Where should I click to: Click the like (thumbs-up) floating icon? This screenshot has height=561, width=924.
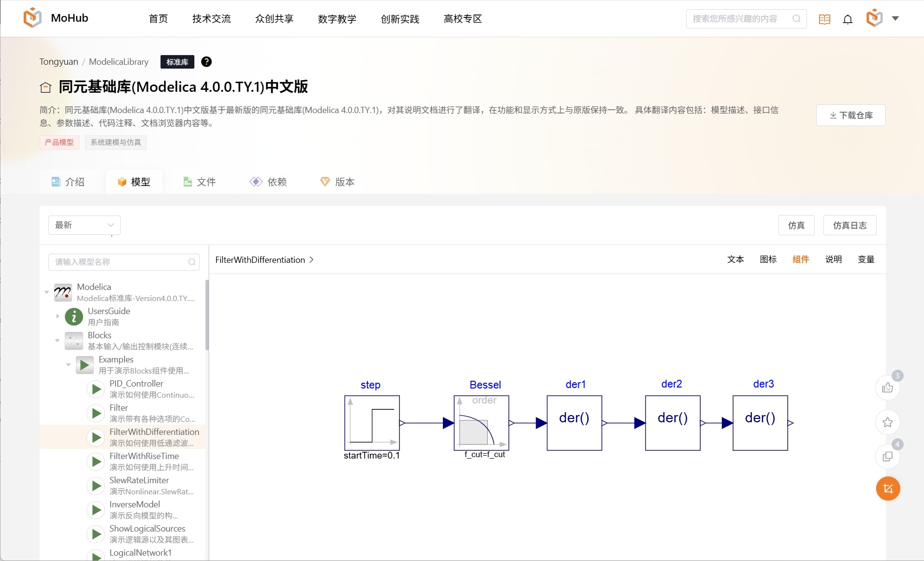pyautogui.click(x=887, y=388)
